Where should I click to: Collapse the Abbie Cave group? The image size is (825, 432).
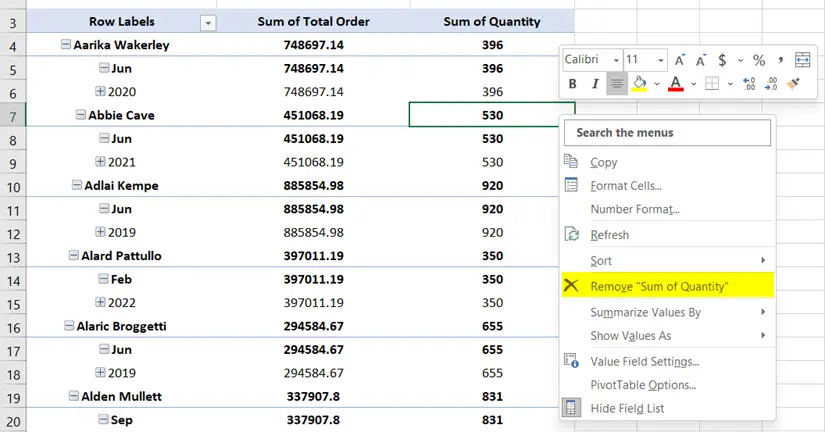point(81,114)
